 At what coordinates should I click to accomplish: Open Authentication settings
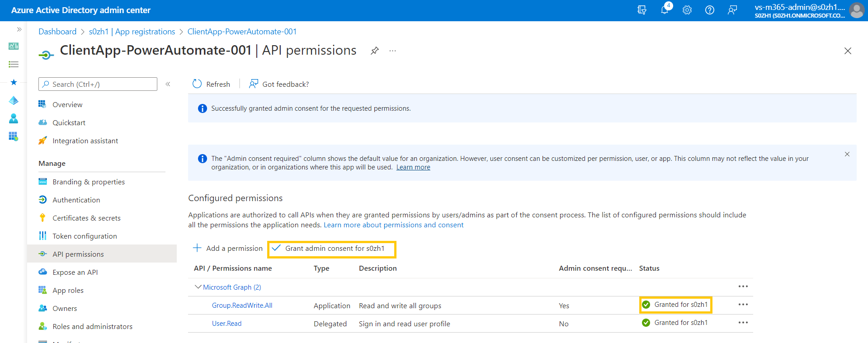coord(76,200)
